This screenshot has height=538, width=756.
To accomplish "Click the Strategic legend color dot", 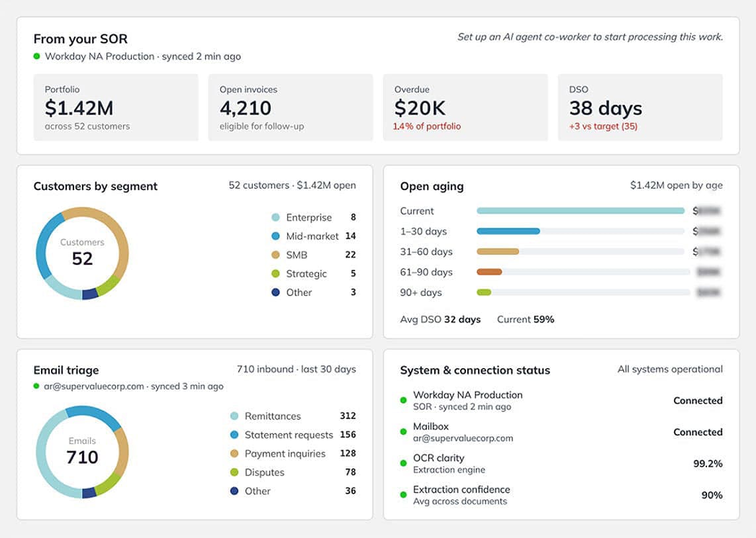I will pos(275,274).
